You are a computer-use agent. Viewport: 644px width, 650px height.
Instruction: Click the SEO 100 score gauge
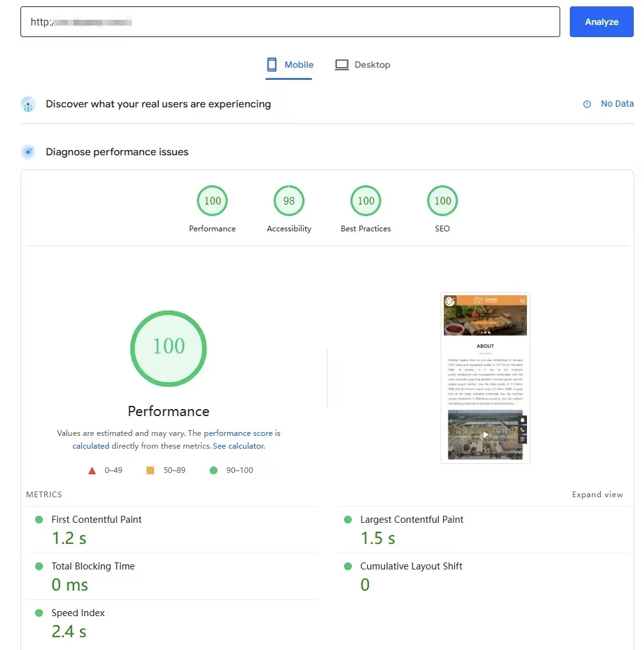[443, 201]
